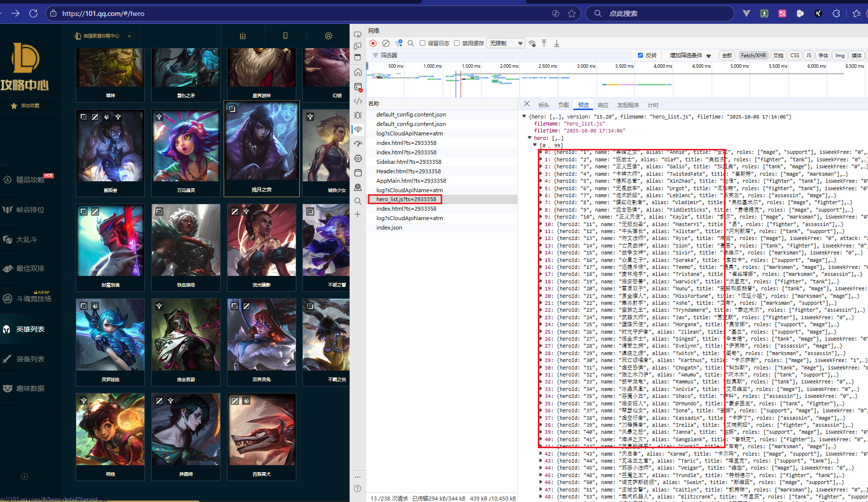Close the request details panel
Screen dimensions: 868x502
(x=527, y=104)
